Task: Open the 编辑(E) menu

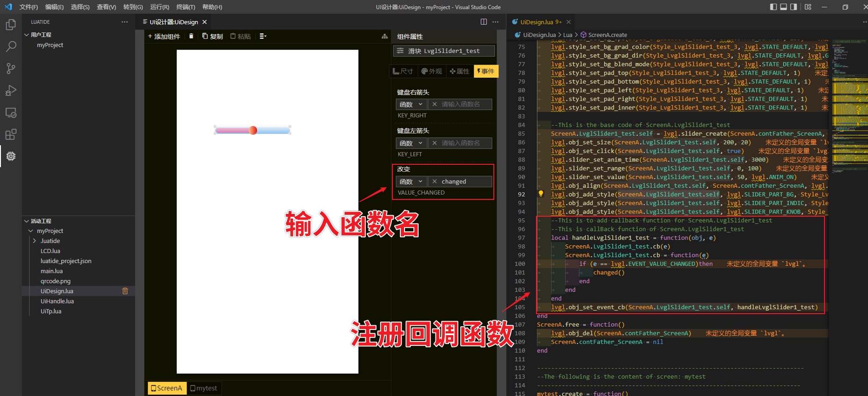Action: pyautogui.click(x=54, y=7)
